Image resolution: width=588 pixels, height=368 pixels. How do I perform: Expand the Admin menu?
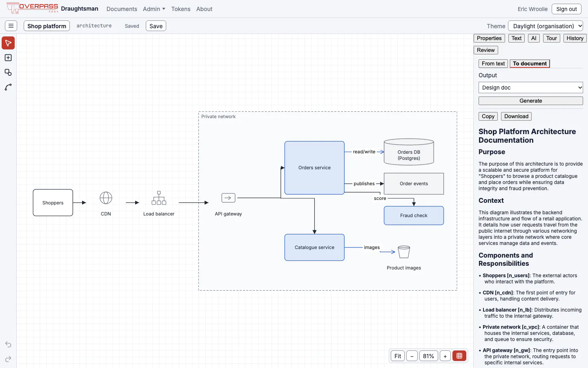[x=154, y=9]
